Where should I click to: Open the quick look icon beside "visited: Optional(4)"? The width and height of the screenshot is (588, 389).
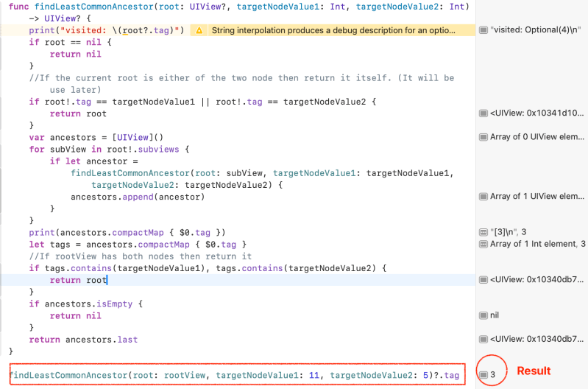[483, 30]
